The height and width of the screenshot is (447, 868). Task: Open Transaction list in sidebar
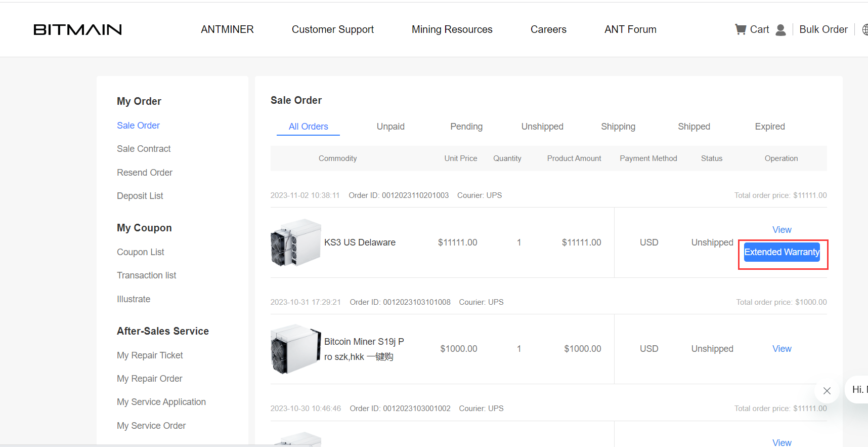point(147,275)
